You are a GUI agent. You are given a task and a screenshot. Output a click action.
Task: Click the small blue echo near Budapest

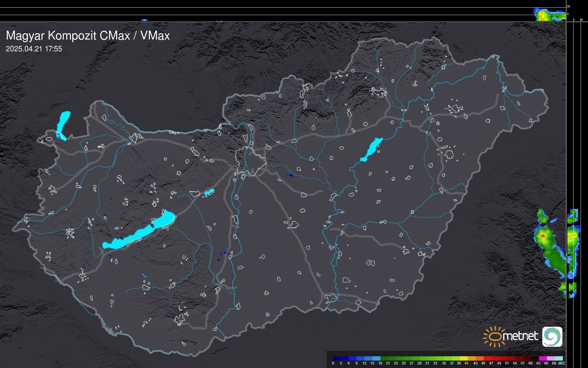point(290,175)
